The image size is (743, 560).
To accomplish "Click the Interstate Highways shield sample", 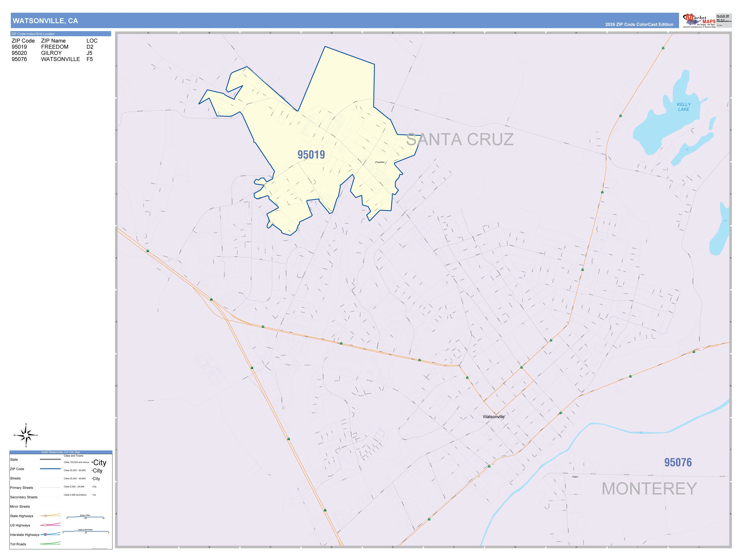I will click(45, 534).
